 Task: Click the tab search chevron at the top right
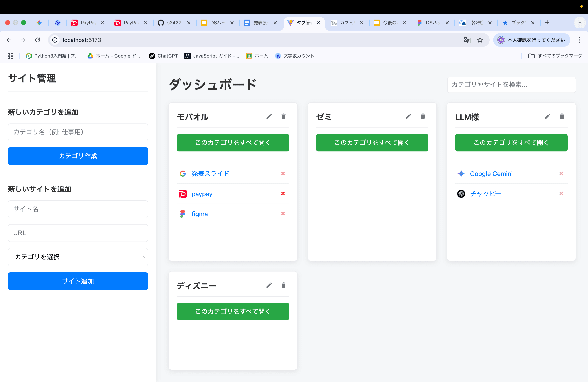point(580,22)
